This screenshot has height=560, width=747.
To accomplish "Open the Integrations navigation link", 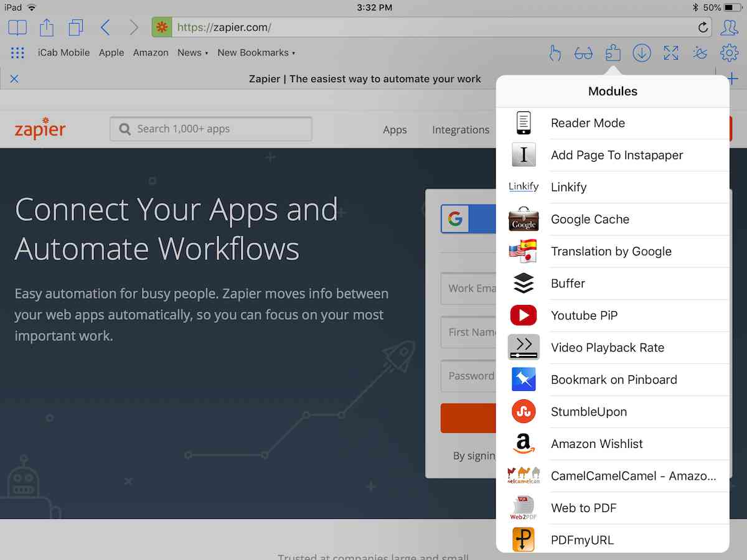I will [461, 130].
